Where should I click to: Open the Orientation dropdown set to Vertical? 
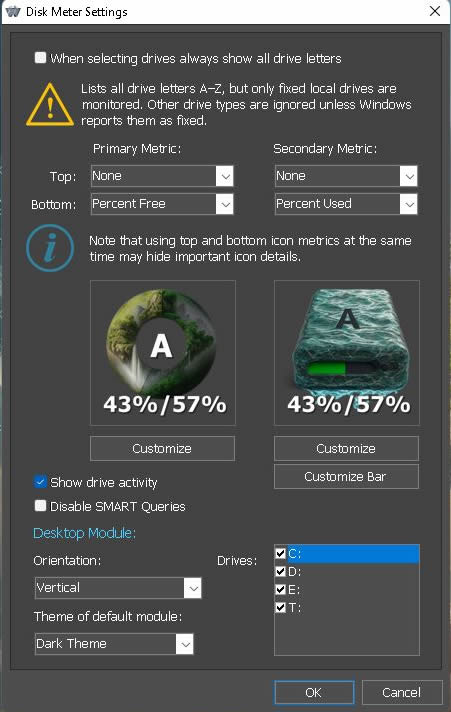tap(118, 588)
